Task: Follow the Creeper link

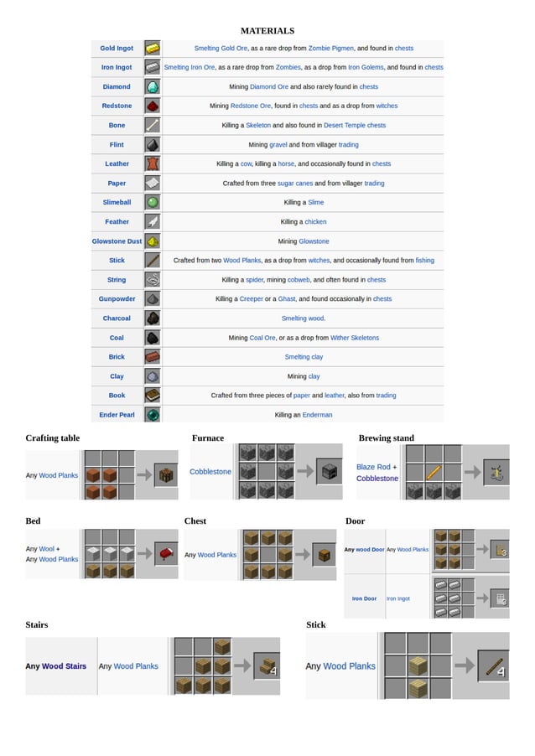Action: 252,299
